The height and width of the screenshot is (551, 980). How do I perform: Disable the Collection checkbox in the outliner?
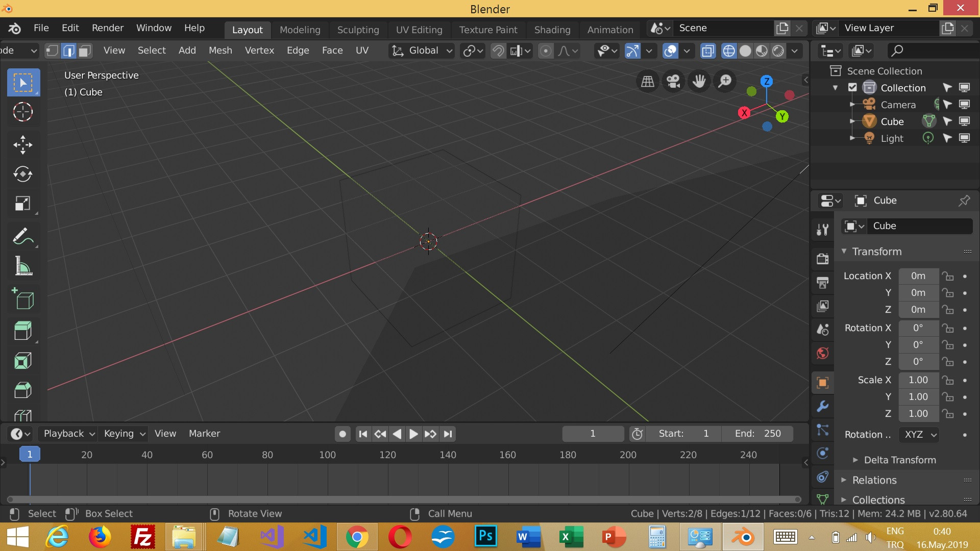click(853, 87)
